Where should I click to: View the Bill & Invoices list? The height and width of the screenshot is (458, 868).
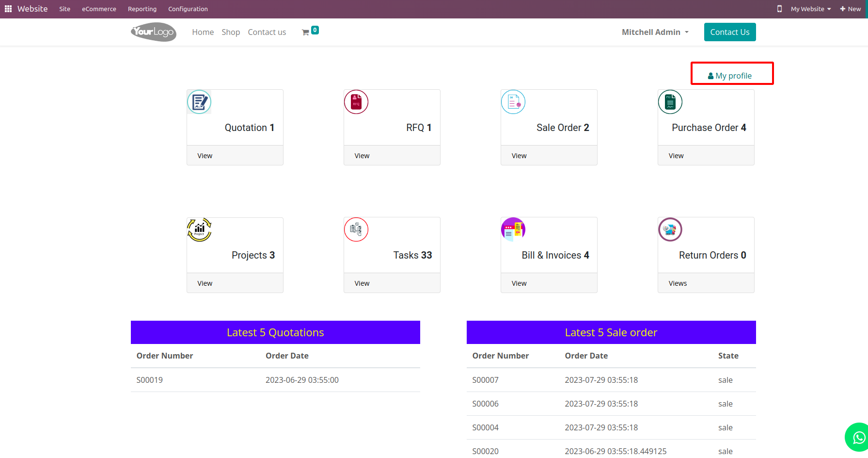(x=519, y=283)
